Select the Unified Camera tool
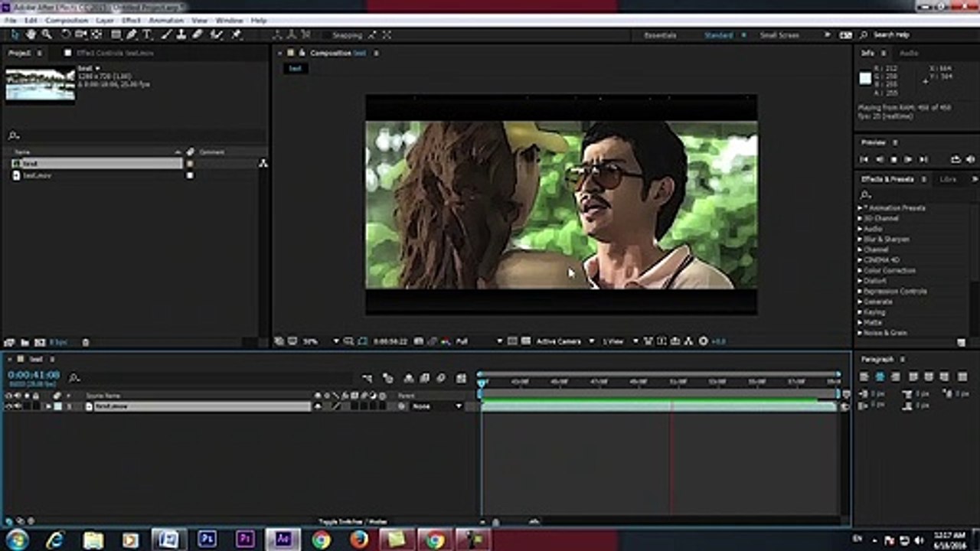Viewport: 980px width, 551px height. (x=81, y=34)
